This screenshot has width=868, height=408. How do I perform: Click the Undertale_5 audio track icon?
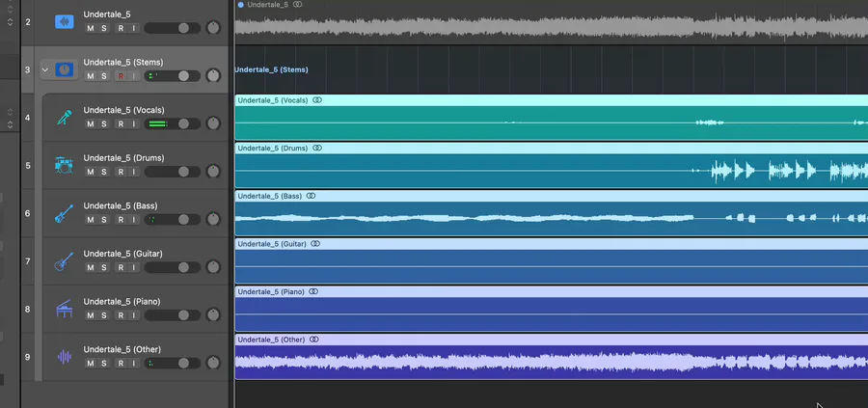[x=65, y=21]
